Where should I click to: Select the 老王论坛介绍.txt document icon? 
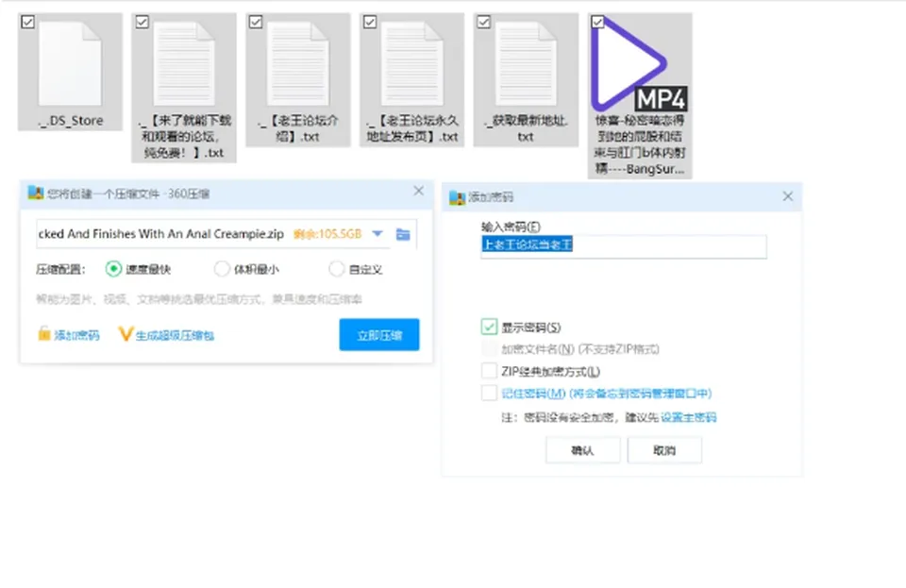point(298,63)
